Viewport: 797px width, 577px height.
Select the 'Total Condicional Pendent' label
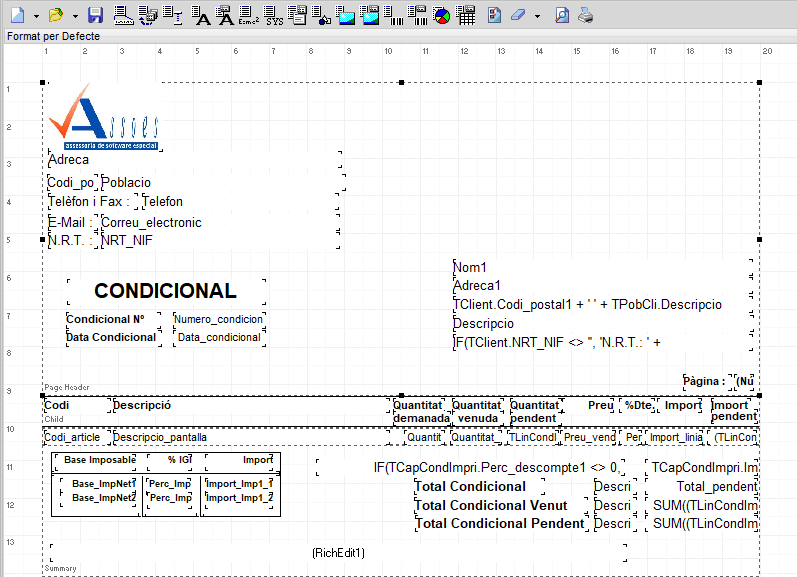tap(501, 524)
